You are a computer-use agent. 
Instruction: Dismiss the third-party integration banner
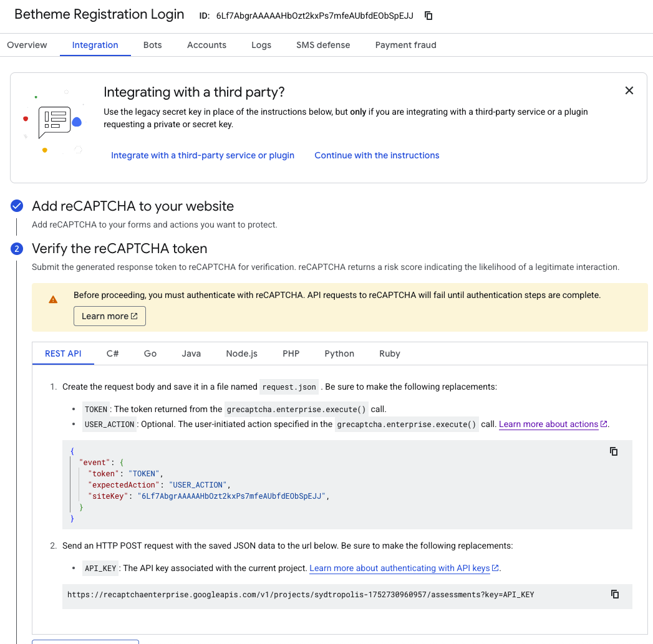tap(629, 90)
